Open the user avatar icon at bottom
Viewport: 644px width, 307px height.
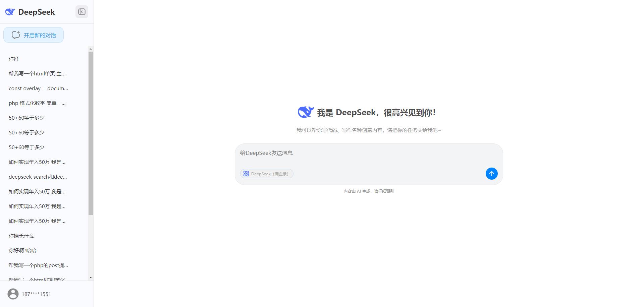pos(13,294)
